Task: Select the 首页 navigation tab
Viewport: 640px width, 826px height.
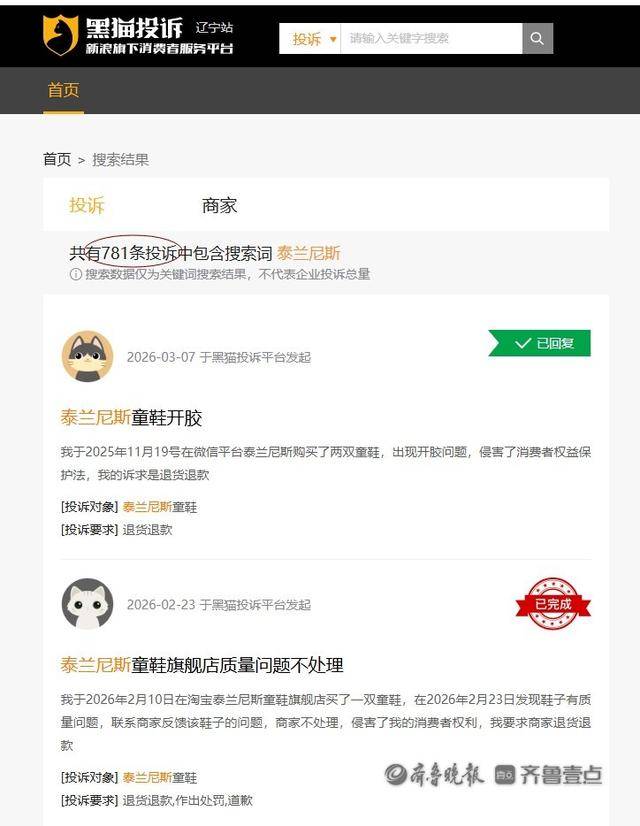Action: 63,90
